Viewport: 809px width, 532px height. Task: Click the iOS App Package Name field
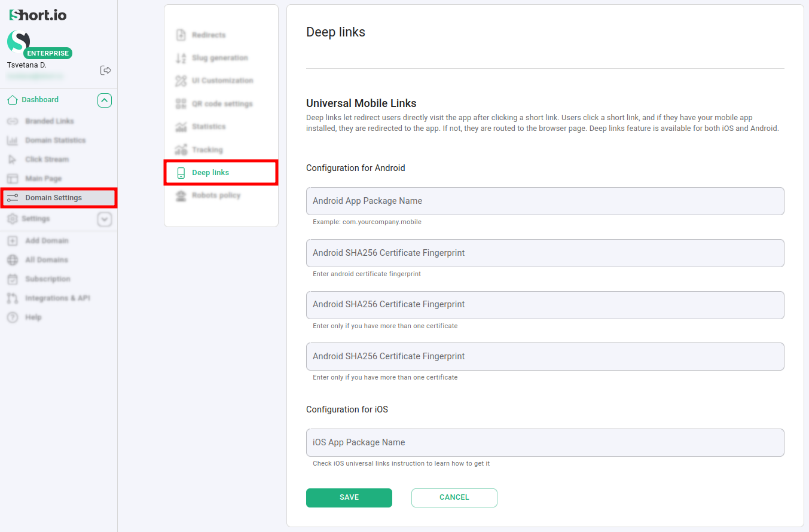click(x=545, y=442)
